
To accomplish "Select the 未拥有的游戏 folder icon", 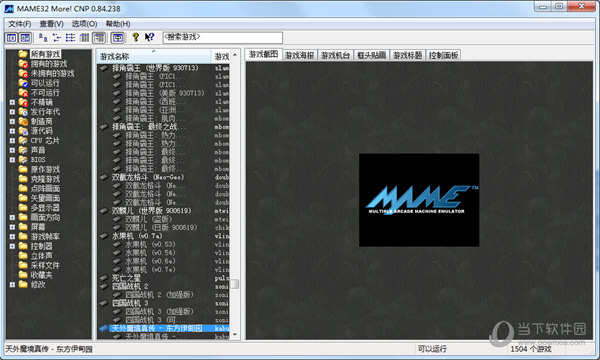I will pos(23,73).
